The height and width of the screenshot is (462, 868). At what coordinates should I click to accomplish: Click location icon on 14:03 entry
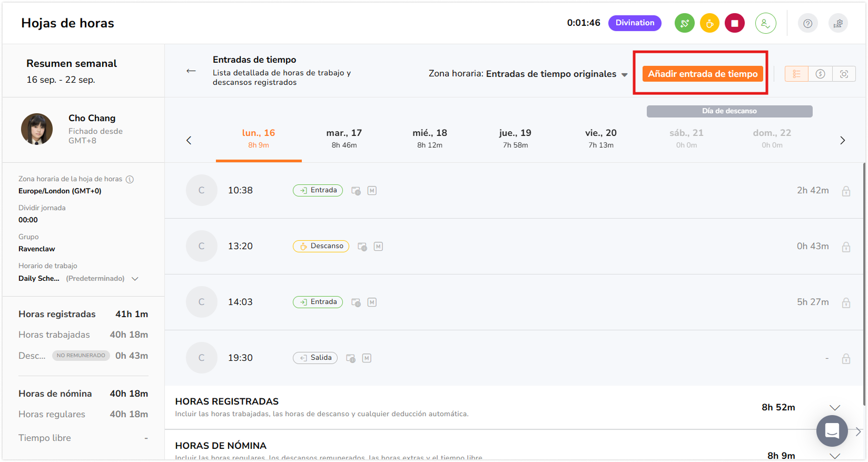click(x=356, y=302)
